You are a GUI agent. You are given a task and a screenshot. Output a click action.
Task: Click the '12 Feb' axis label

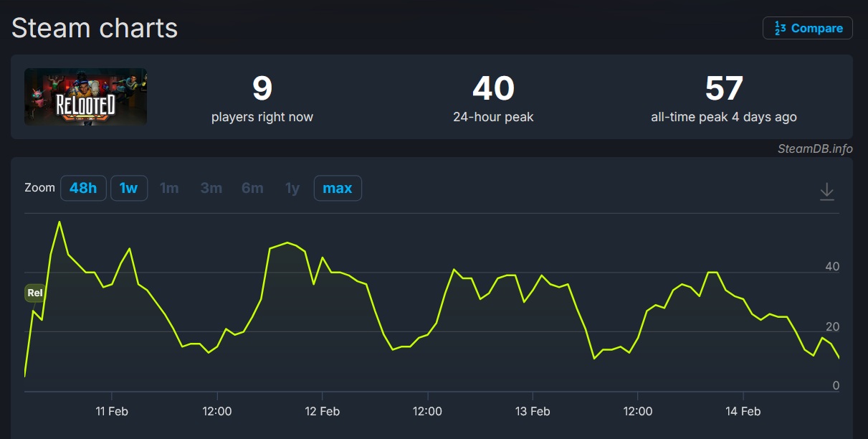coord(323,411)
